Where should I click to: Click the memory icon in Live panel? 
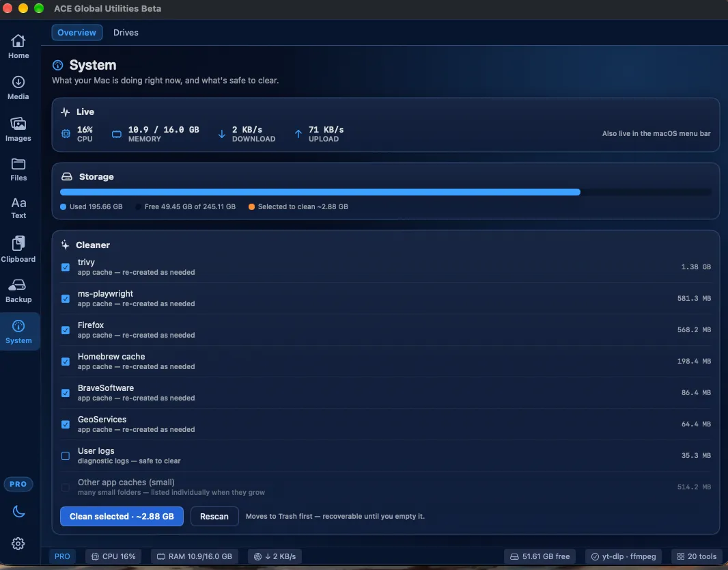117,134
